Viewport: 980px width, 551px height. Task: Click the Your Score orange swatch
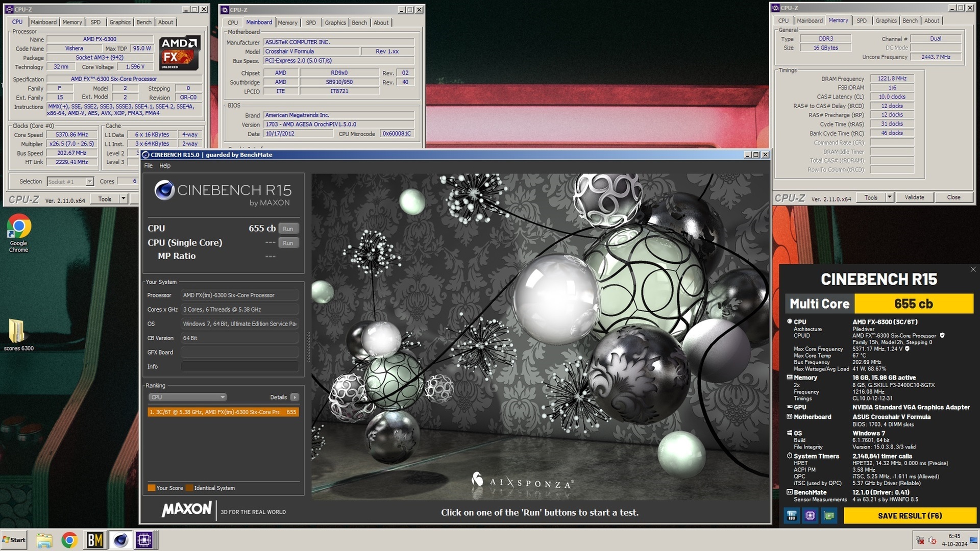pyautogui.click(x=151, y=488)
